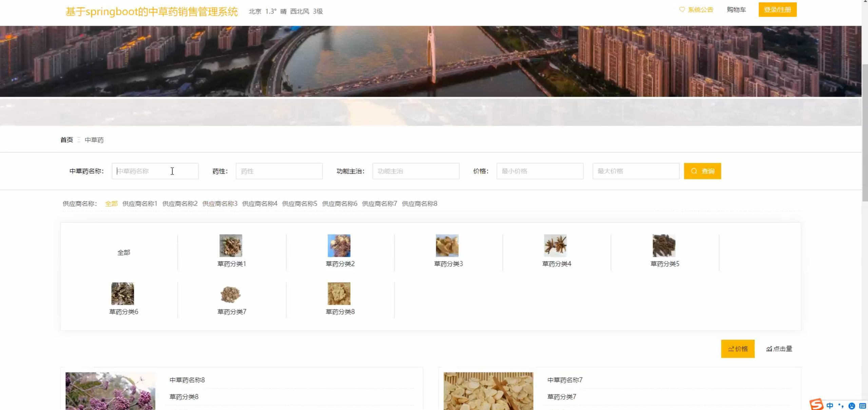Choose the 草药分类5 category thumbnail icon
The width and height of the screenshot is (868, 410).
(x=664, y=245)
